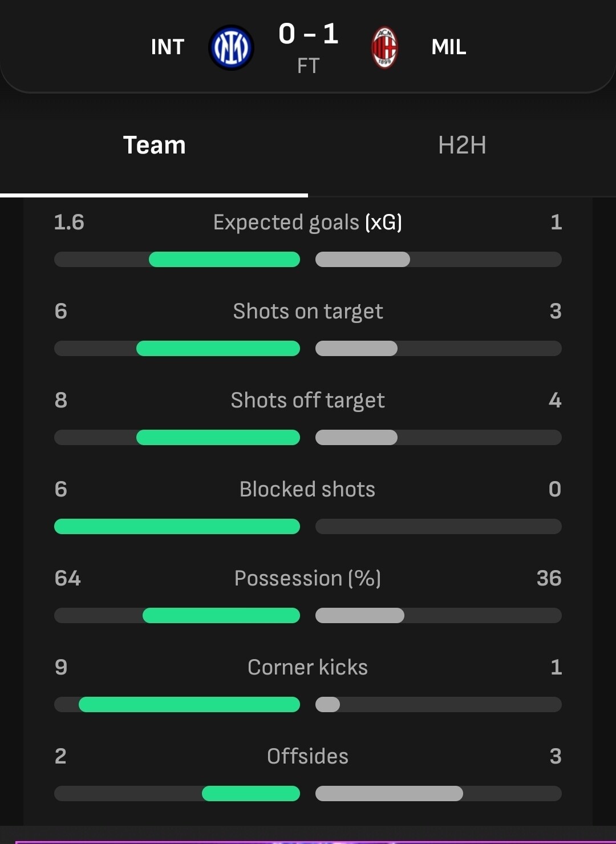Open the H2H tab

(462, 146)
